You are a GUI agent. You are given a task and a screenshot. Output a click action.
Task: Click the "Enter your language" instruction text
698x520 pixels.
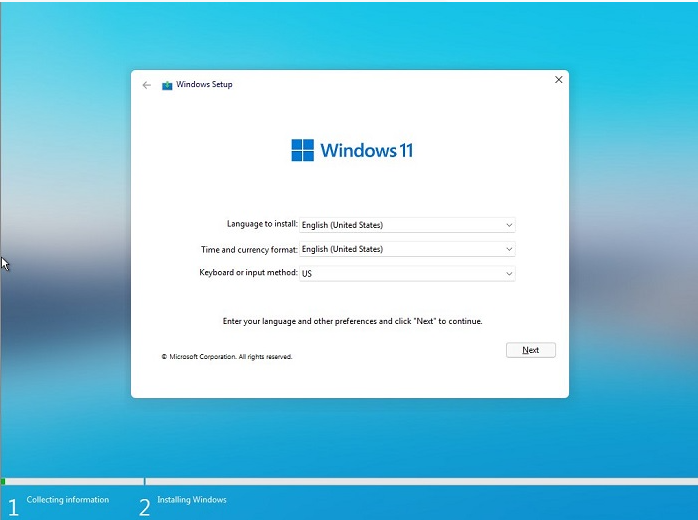pos(352,322)
